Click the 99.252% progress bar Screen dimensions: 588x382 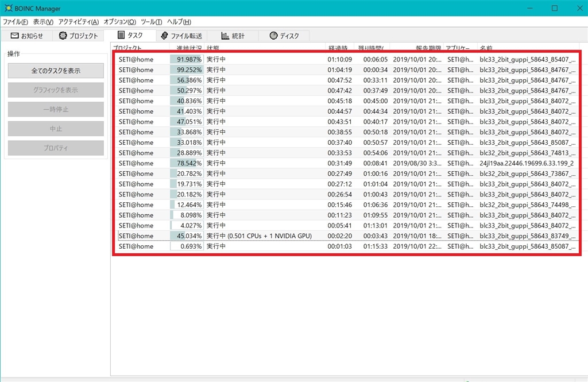(187, 70)
